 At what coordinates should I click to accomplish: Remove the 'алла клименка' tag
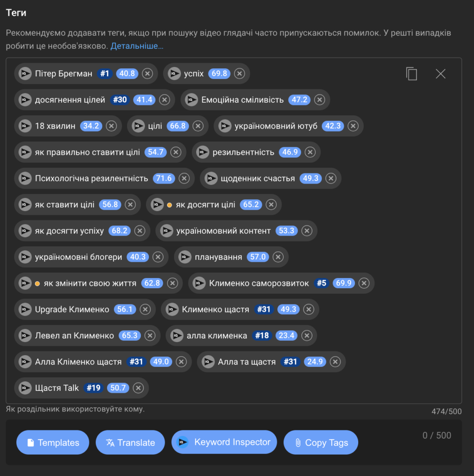point(306,336)
